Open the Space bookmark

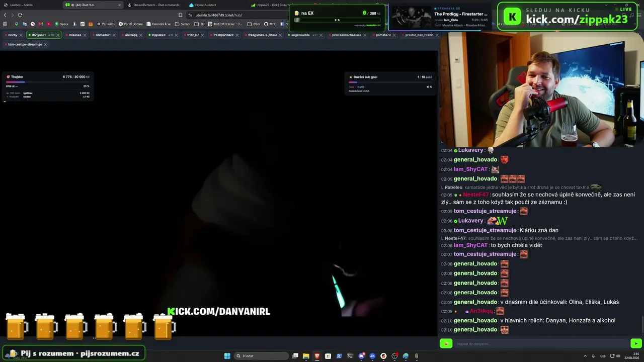(62, 24)
